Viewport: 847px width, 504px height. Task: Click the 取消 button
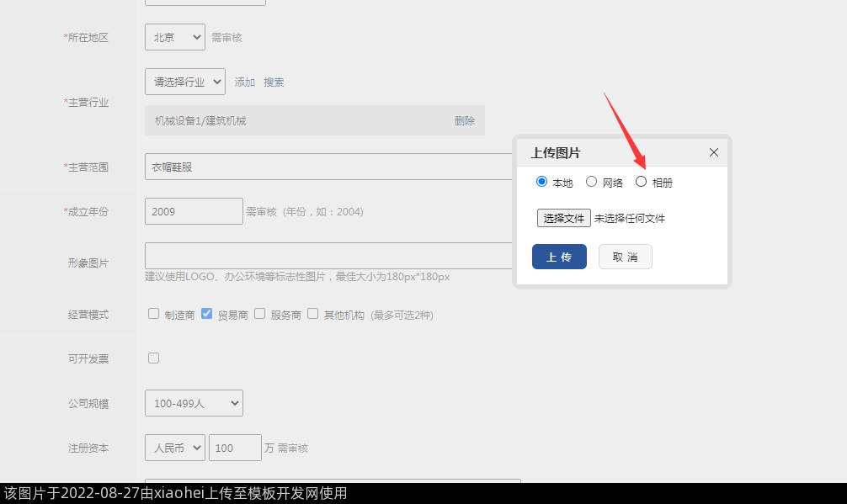625,257
